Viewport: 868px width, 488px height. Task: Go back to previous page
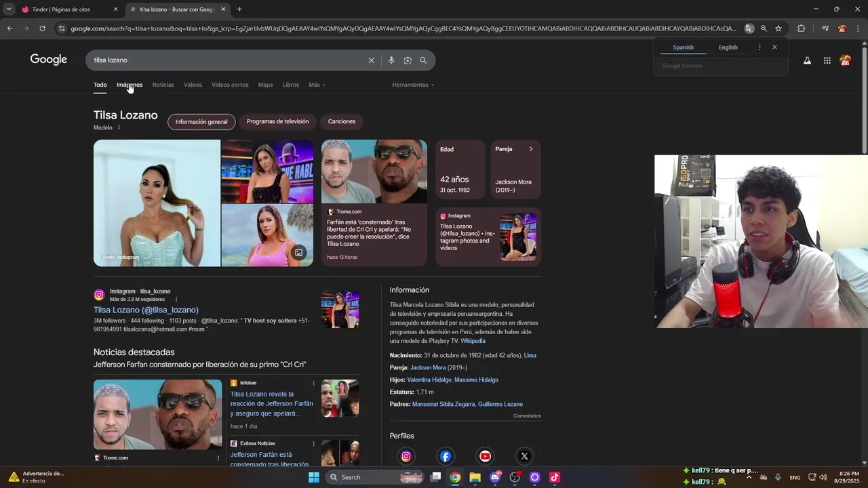tap(9, 28)
